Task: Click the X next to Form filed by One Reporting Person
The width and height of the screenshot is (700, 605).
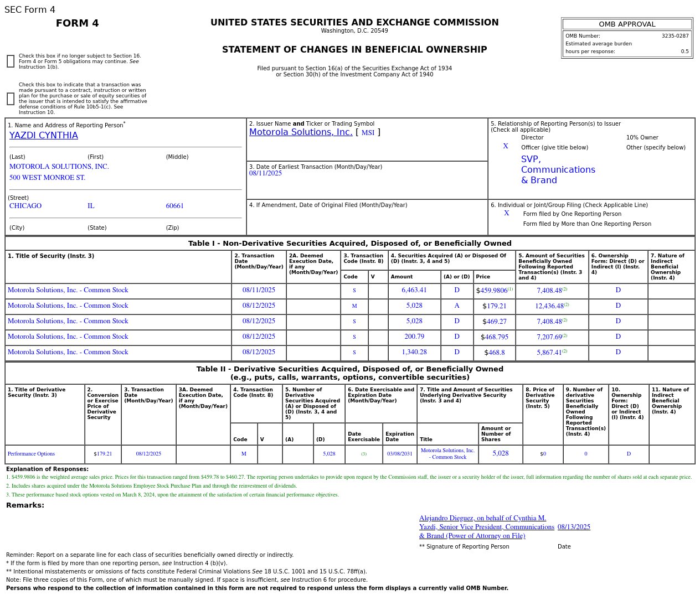Action: coord(507,213)
